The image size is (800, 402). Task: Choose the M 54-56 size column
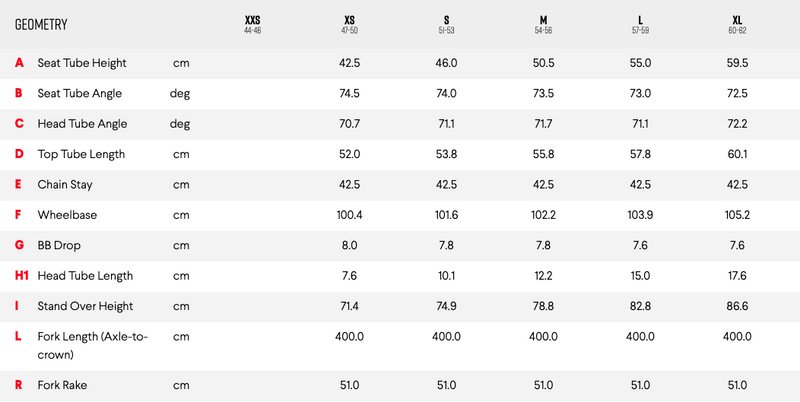click(x=543, y=24)
